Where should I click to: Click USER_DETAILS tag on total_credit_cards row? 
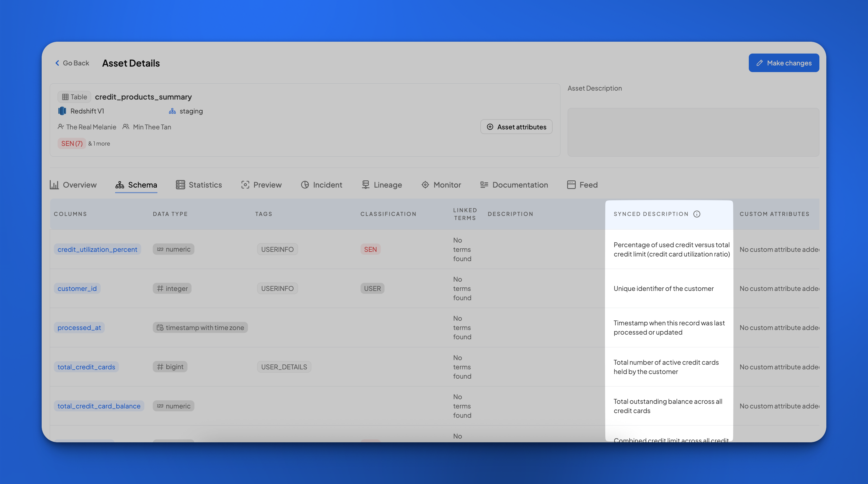(284, 367)
